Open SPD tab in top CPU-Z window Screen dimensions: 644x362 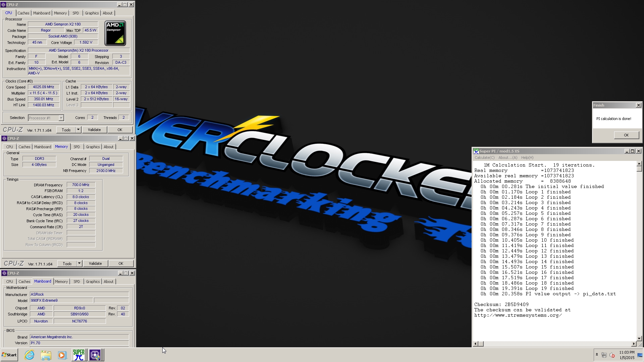pyautogui.click(x=76, y=13)
